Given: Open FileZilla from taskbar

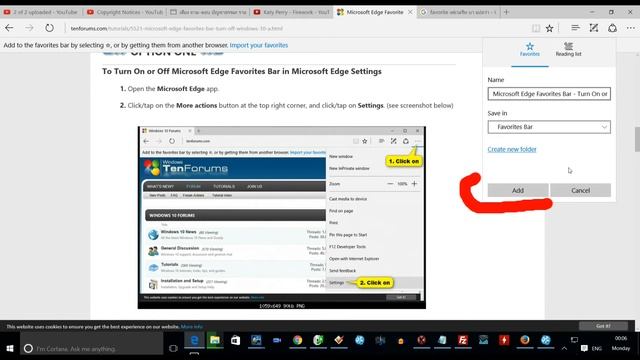Looking at the screenshot, I should coord(462,340).
